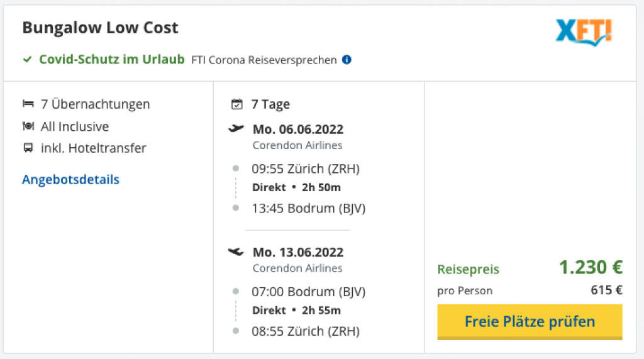Click the outbound date Mo. 06.06.2022
The image size is (644, 359).
[x=298, y=130]
